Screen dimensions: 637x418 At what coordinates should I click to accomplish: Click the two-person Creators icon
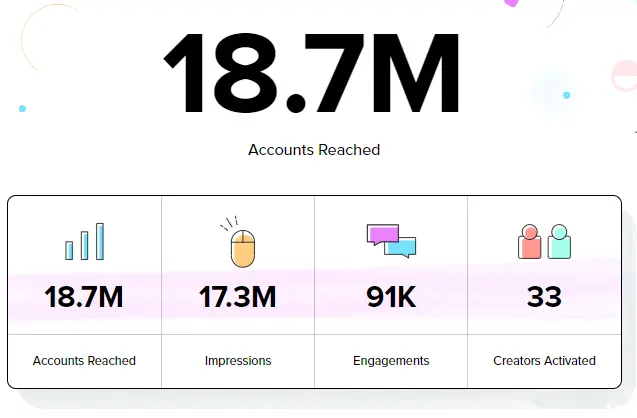tap(544, 242)
